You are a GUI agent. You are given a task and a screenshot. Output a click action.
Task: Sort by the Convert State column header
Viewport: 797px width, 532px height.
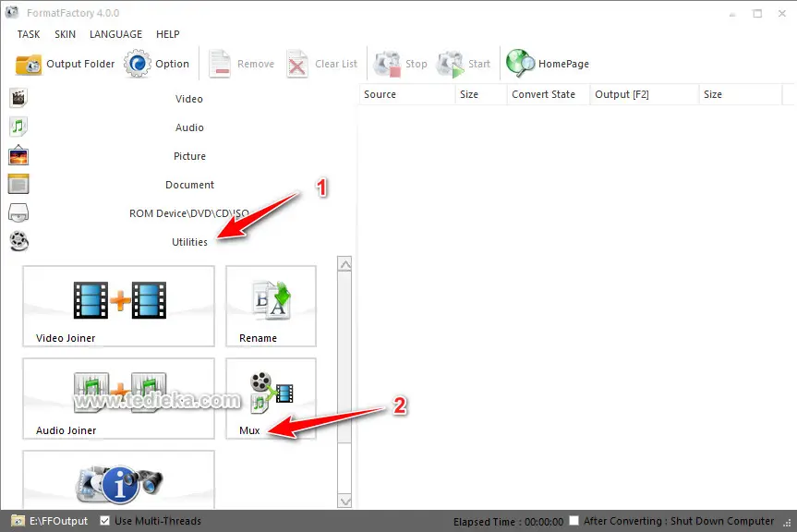pyautogui.click(x=548, y=94)
